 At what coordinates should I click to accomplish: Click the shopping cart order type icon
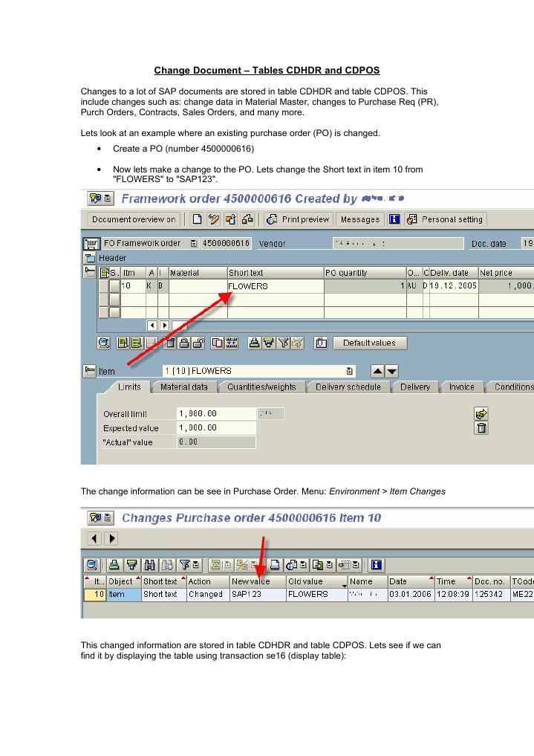[x=91, y=244]
